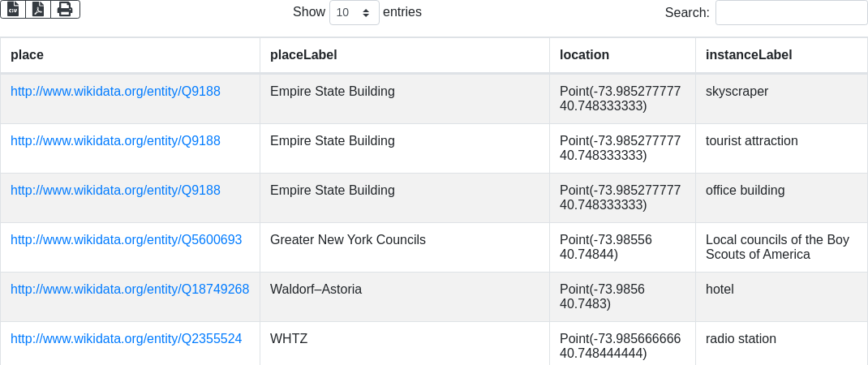Open Q9188 link in tourist attraction row
The width and height of the screenshot is (868, 365).
click(x=115, y=141)
